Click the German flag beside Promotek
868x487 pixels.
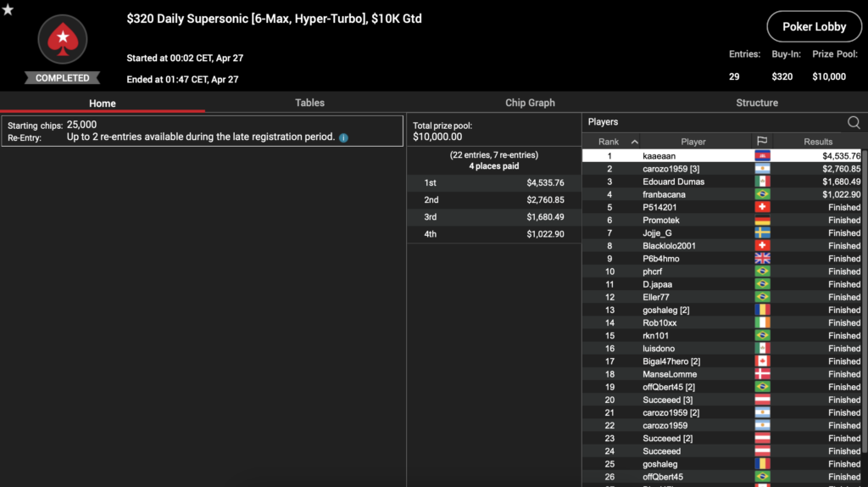[x=762, y=221]
